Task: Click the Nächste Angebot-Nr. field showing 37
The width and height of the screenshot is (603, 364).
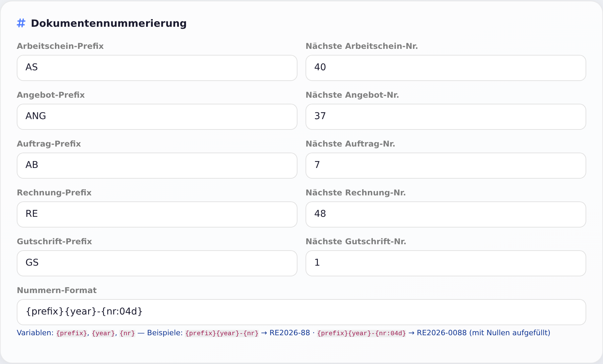Action: tap(446, 117)
